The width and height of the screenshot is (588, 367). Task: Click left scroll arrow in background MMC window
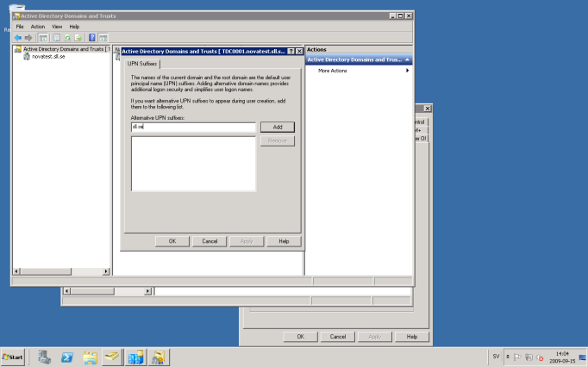point(66,291)
